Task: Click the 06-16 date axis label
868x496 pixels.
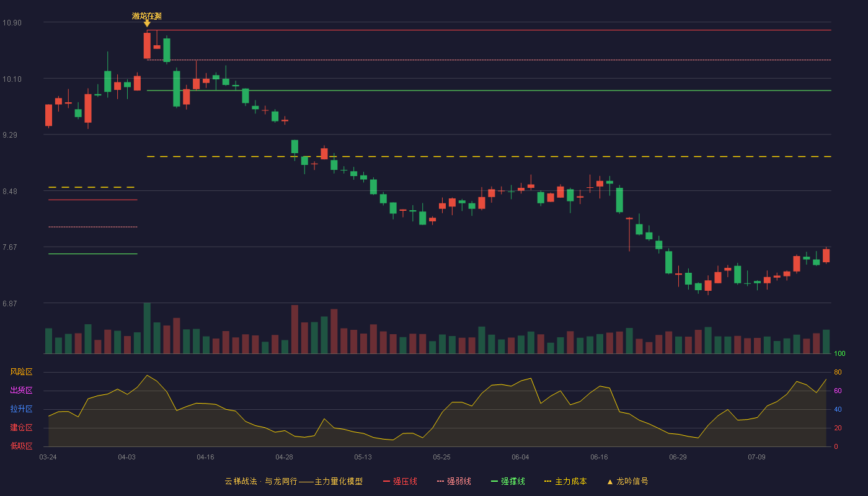Action: tap(599, 457)
